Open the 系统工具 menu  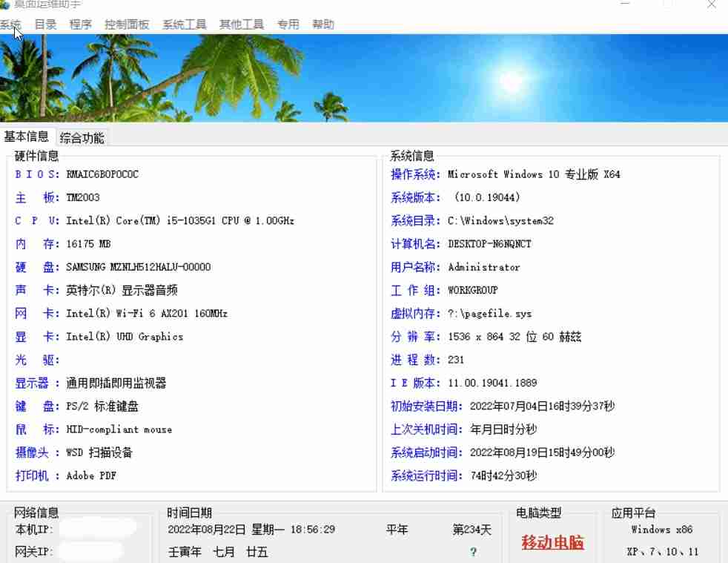(x=183, y=24)
